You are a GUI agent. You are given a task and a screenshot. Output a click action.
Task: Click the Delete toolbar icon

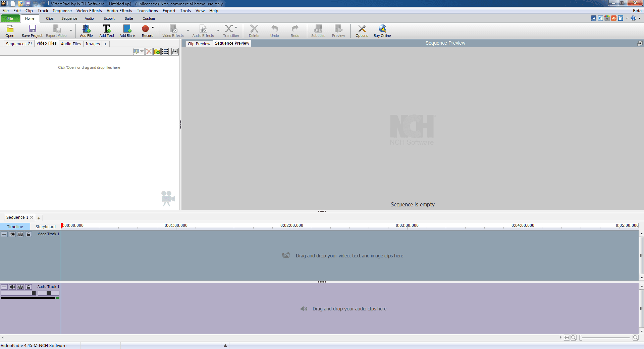click(x=254, y=31)
